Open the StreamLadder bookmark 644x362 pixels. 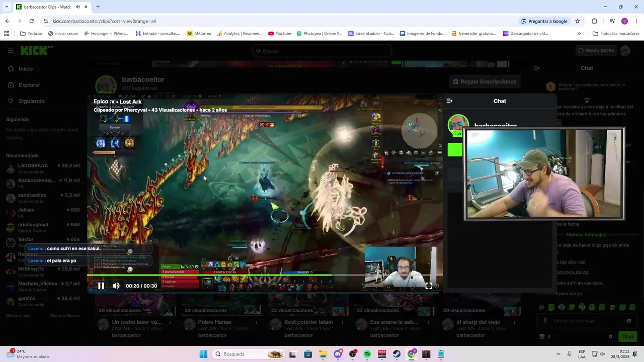click(371, 34)
